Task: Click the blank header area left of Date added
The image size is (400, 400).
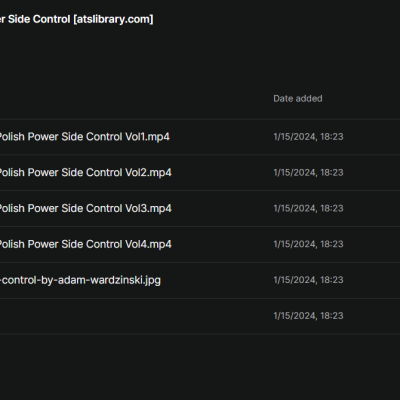Action: [x=133, y=99]
